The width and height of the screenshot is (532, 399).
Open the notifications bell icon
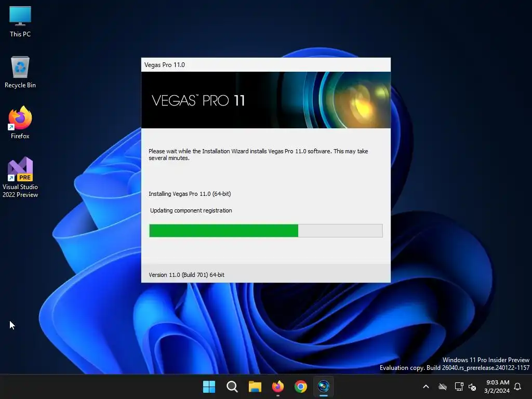pos(518,387)
